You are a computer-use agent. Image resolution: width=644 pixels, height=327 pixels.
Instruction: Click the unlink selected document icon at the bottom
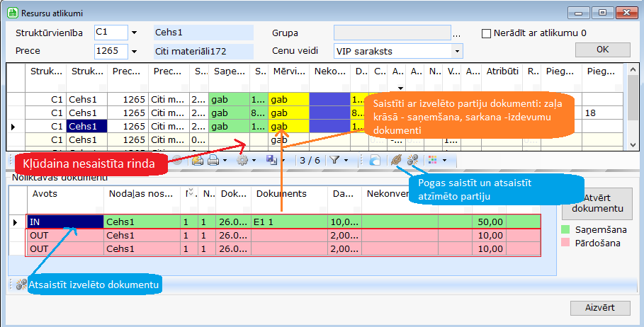pos(21,285)
